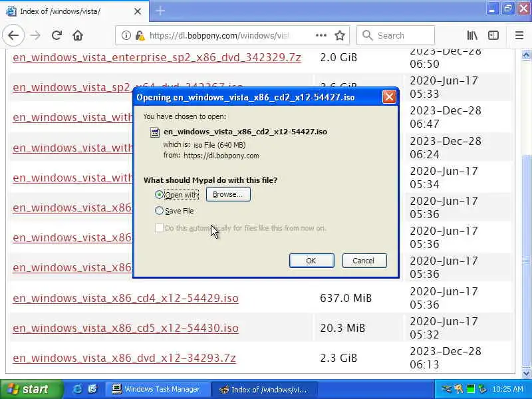Select the Open with radio option
Image resolution: width=532 pixels, height=399 pixels.
point(159,194)
